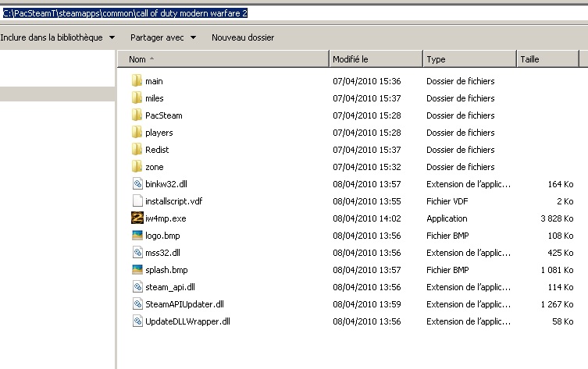Click the PacSteam folder icon

pyautogui.click(x=137, y=115)
